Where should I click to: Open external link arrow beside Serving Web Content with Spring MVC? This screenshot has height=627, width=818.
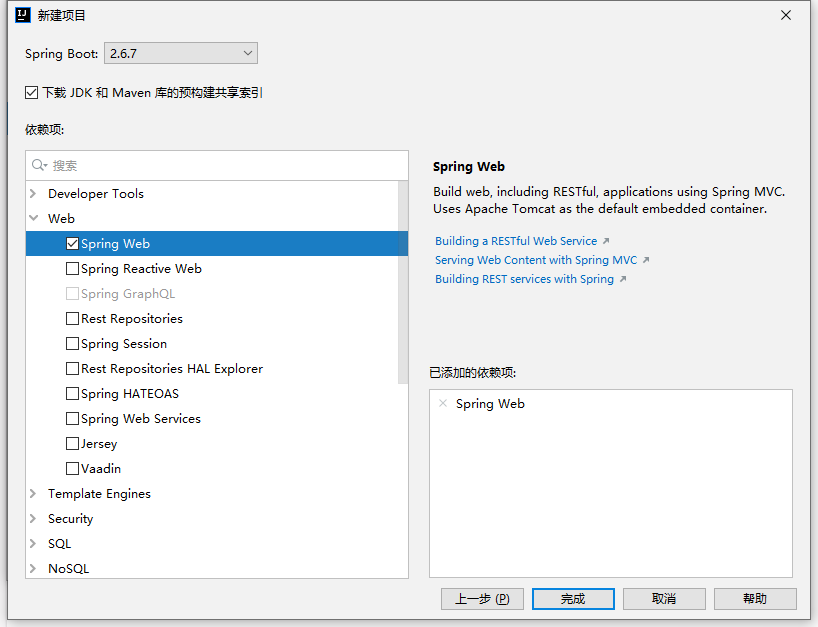[x=646, y=260]
